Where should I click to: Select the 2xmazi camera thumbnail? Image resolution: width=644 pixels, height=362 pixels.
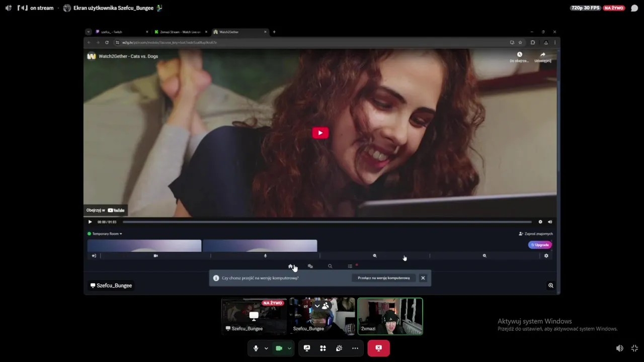click(390, 316)
